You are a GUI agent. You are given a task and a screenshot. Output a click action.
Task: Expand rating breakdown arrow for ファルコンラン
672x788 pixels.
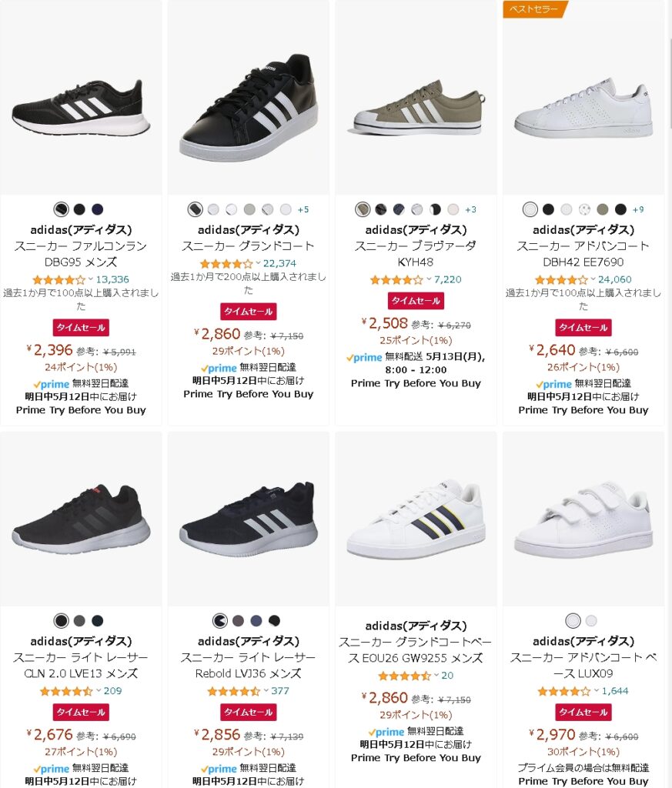pyautogui.click(x=91, y=279)
